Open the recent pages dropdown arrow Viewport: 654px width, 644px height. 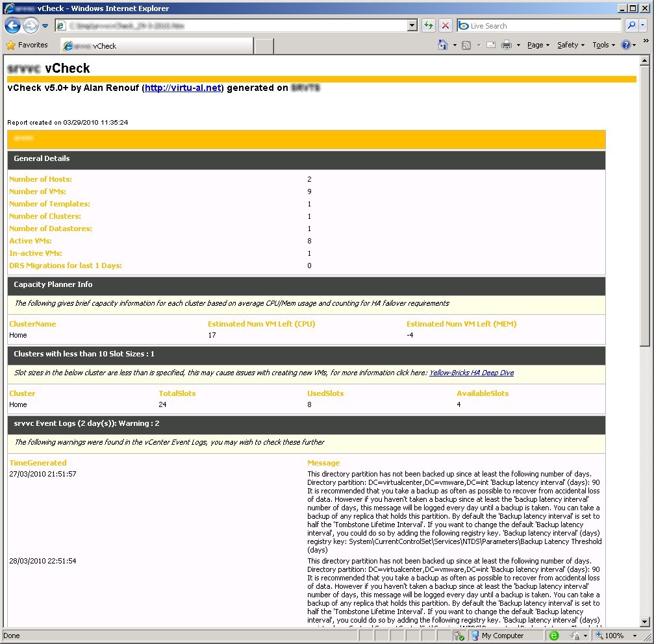[x=45, y=26]
